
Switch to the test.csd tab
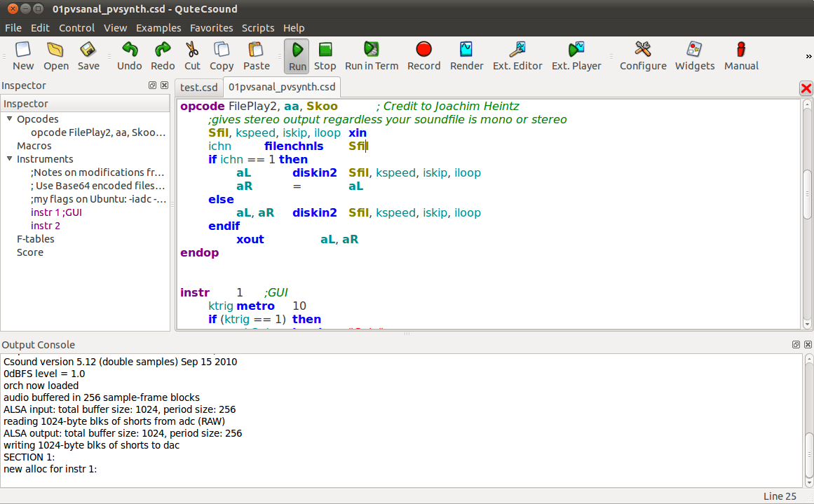(x=199, y=87)
